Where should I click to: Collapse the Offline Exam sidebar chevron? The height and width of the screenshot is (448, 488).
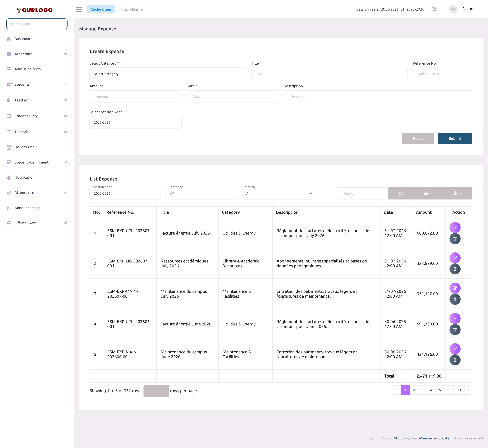(x=65, y=223)
